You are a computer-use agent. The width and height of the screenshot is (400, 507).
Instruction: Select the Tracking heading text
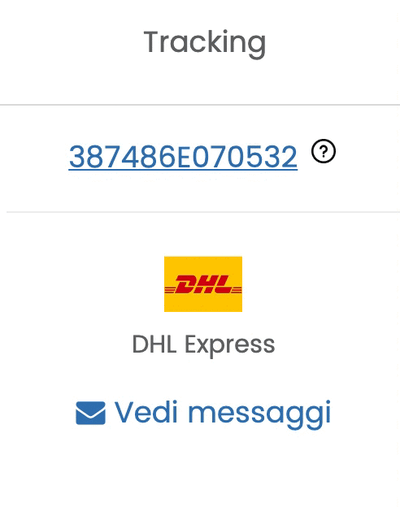point(205,43)
